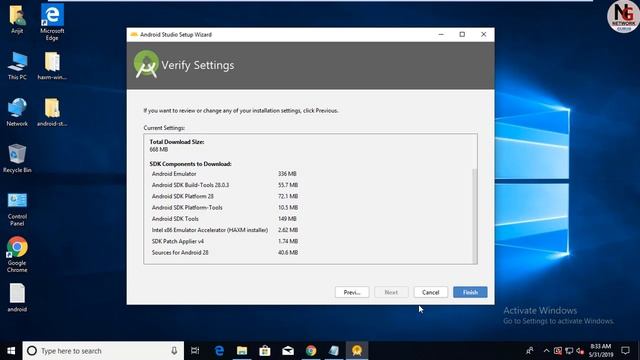The width and height of the screenshot is (640, 360).
Task: Show hidden system tray icons
Action: point(547,351)
